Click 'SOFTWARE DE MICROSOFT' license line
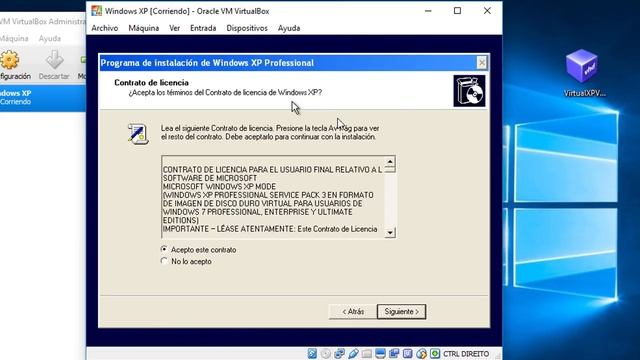640x360 pixels. point(210,178)
